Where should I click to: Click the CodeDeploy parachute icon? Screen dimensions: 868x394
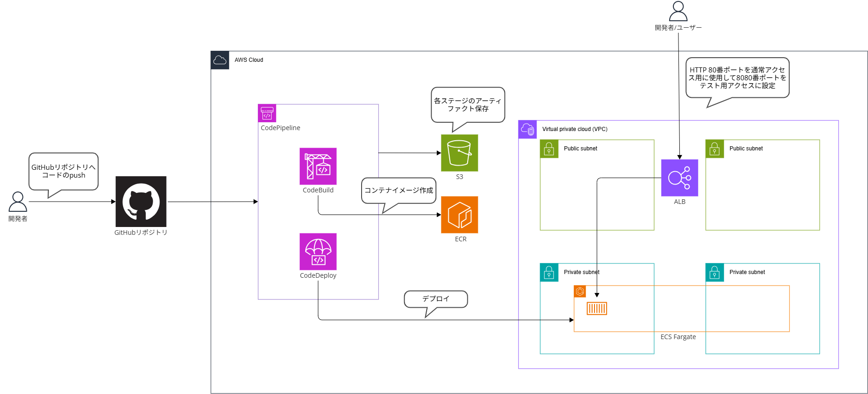click(318, 251)
